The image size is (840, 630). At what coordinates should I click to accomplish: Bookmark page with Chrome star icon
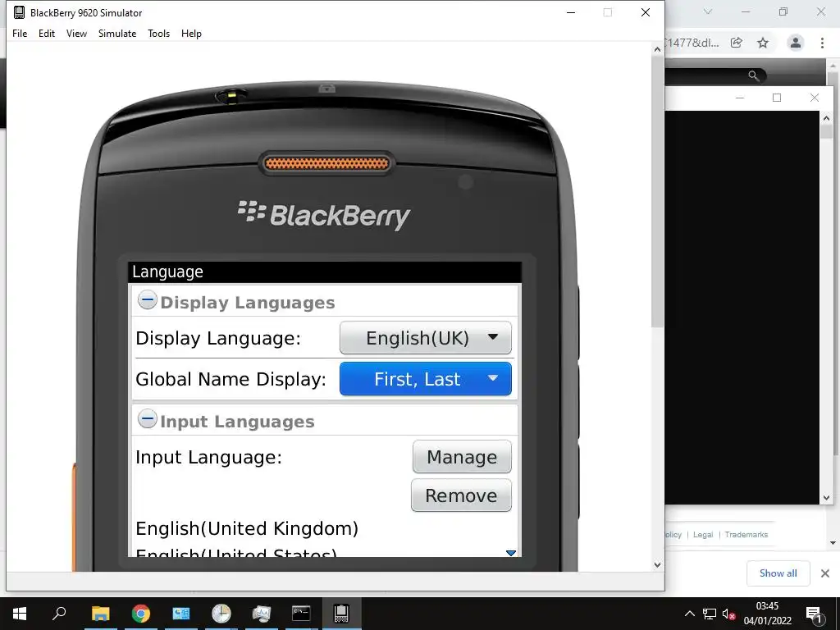763,43
